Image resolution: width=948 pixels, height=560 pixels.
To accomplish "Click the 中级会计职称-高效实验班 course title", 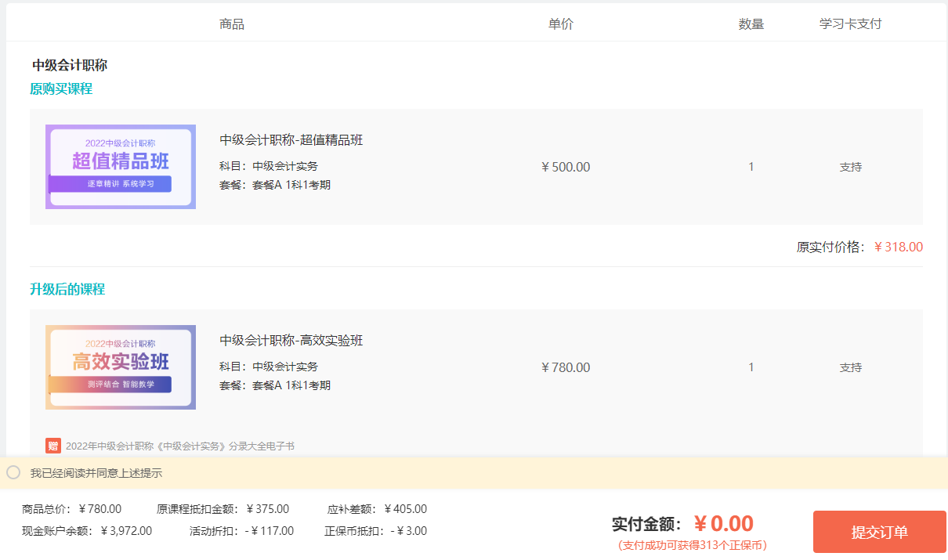I will (x=291, y=341).
